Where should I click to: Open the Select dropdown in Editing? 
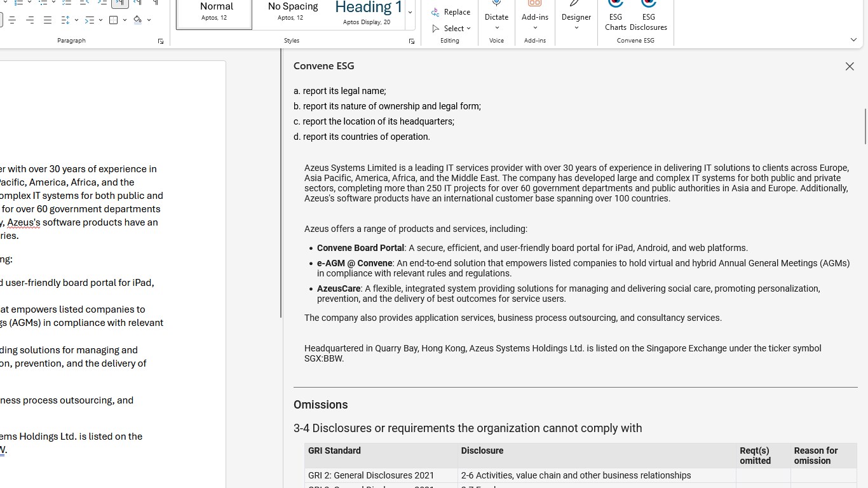(x=451, y=29)
